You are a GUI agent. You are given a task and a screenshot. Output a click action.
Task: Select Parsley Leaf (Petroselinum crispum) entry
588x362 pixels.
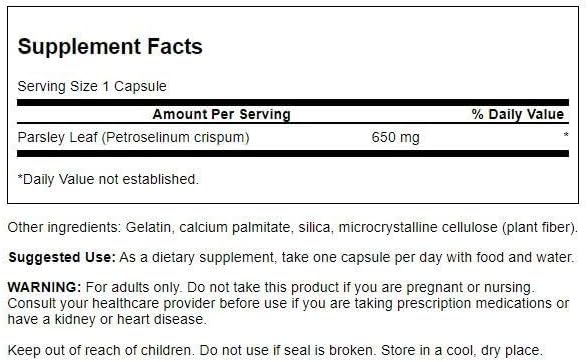click(x=134, y=138)
